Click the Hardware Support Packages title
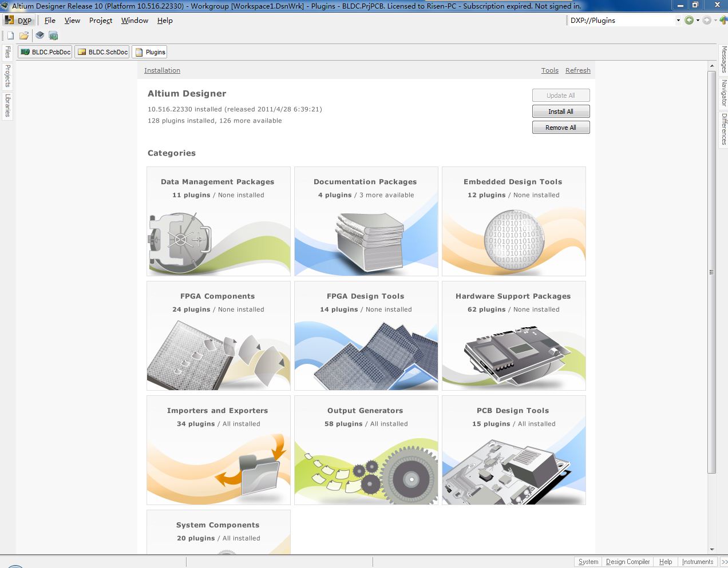The height and width of the screenshot is (568, 728). pyautogui.click(x=513, y=296)
